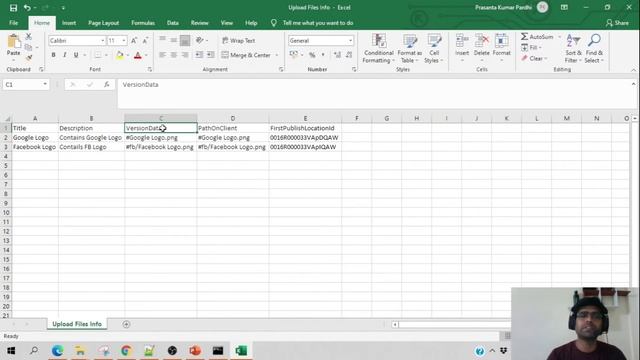
Task: Click the Name Box showing C1
Action: (25, 84)
